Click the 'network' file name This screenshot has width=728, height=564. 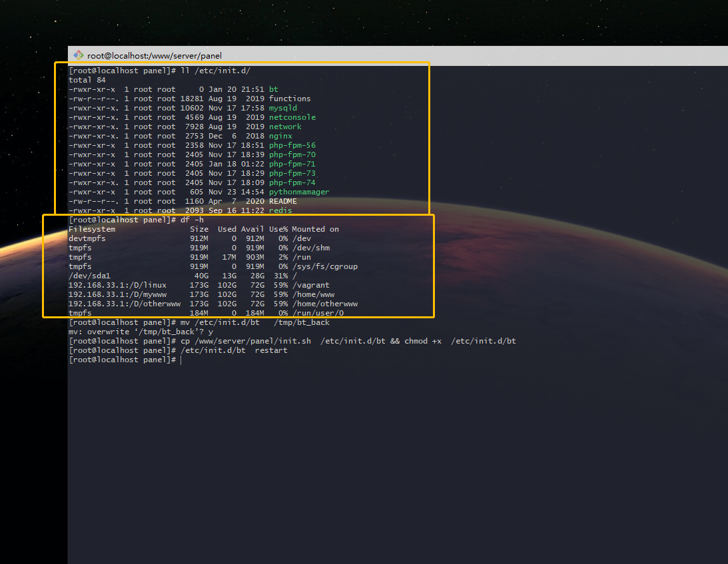[285, 127]
